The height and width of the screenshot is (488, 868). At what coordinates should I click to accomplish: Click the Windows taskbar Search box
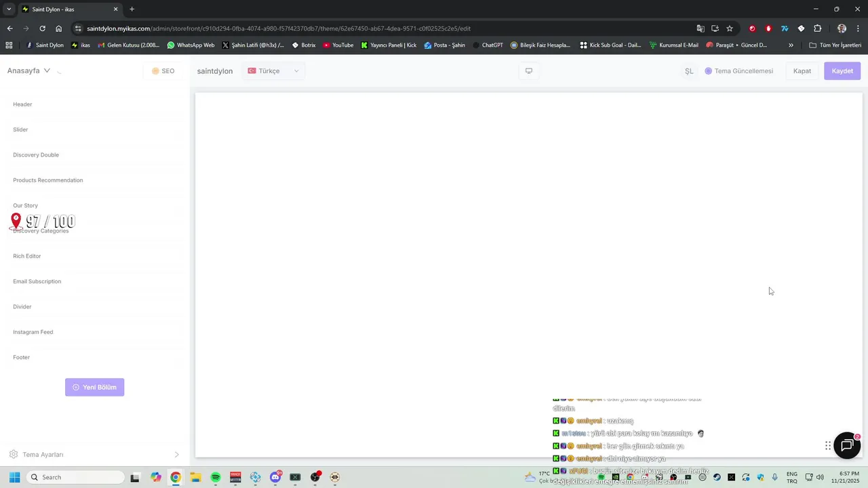[x=75, y=477]
